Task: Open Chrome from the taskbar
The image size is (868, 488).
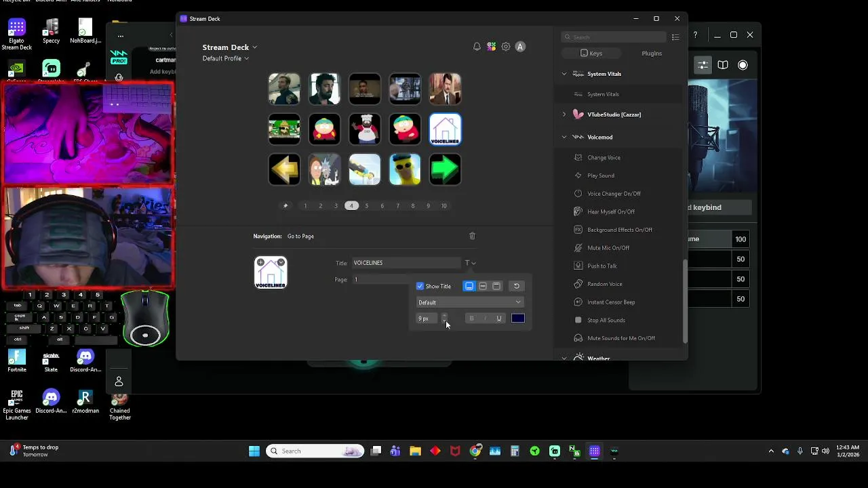Action: click(x=475, y=451)
